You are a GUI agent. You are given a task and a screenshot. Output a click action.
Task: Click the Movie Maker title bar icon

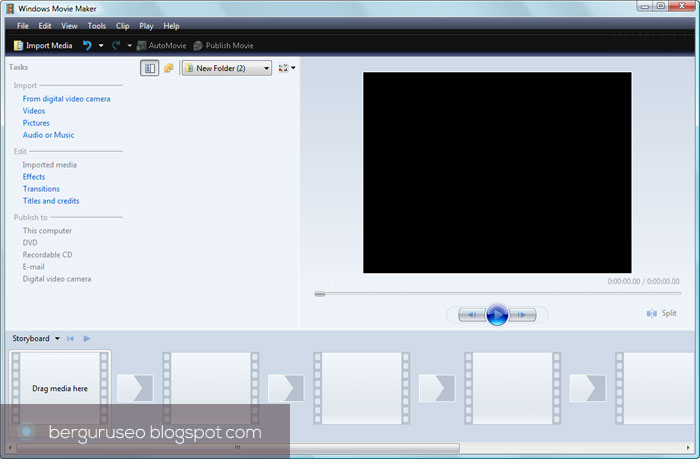coord(10,8)
